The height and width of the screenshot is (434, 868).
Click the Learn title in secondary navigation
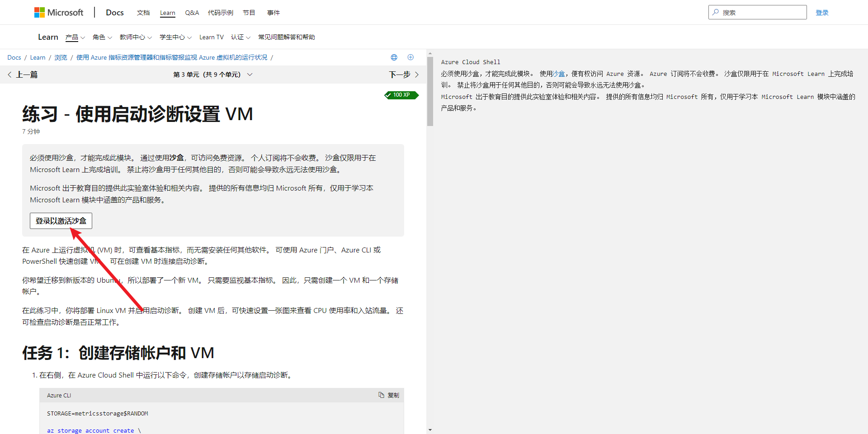point(48,37)
